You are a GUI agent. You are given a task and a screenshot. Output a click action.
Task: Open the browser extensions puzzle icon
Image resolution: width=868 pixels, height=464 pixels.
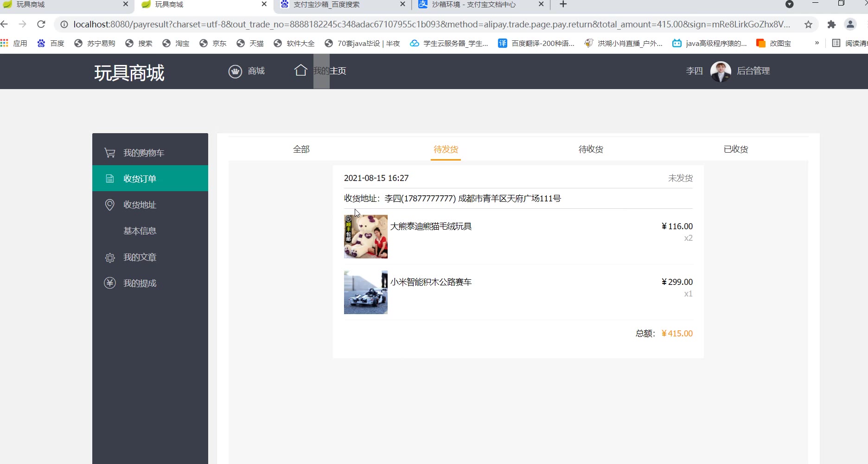[831, 25]
